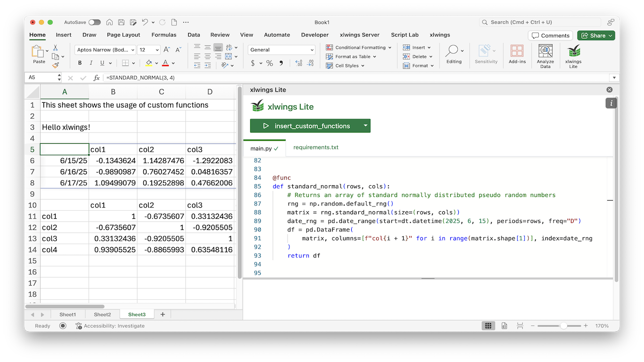This screenshot has height=362, width=644.
Task: Apply bold formatting with the B icon
Action: tap(80, 63)
